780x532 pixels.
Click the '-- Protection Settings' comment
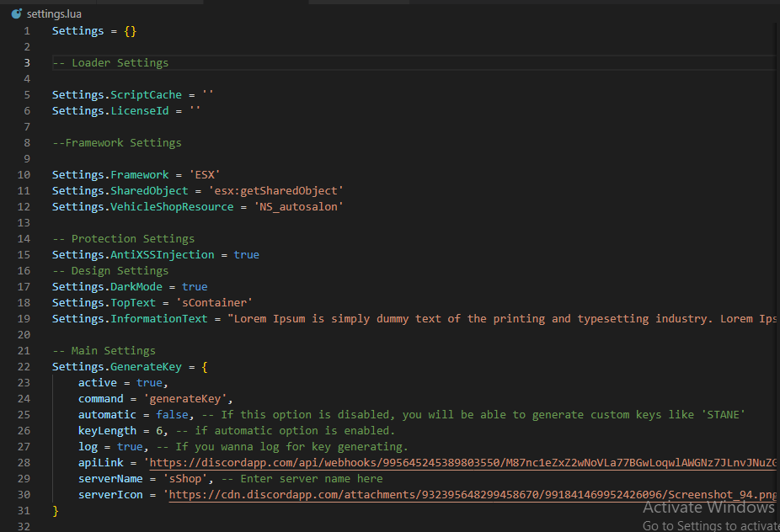(123, 239)
